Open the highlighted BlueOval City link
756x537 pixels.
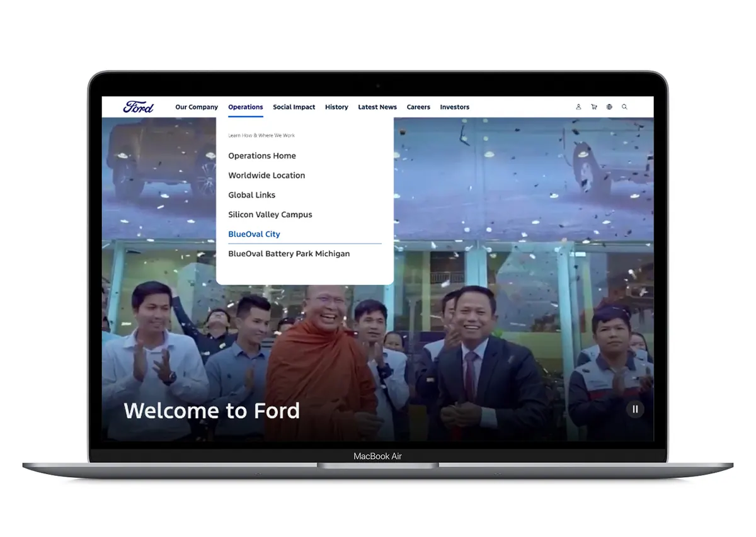tap(254, 234)
